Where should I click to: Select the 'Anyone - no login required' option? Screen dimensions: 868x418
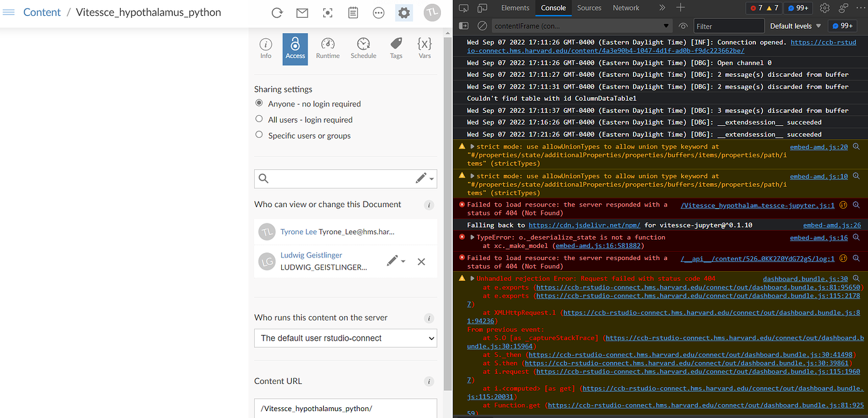259,104
